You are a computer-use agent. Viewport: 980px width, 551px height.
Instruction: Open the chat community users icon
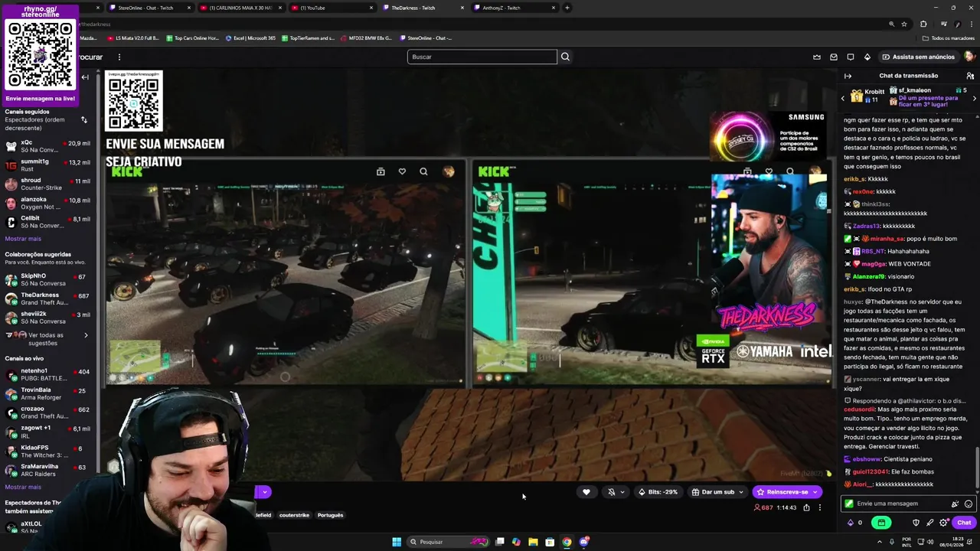pos(970,76)
